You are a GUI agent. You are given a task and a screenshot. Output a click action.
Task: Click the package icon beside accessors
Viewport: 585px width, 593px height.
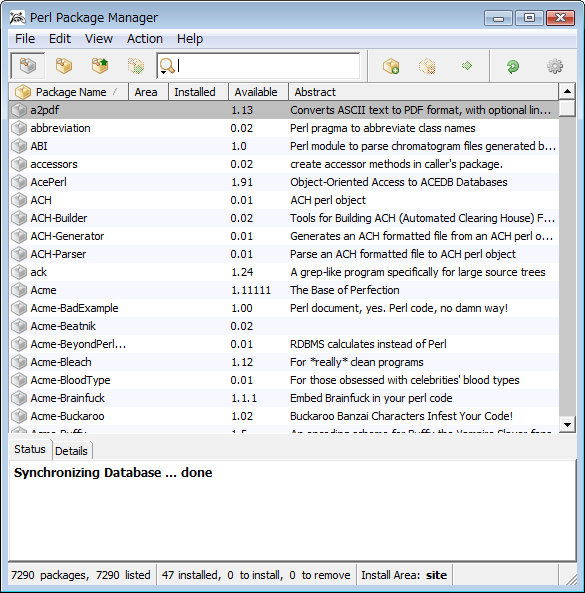point(19,164)
